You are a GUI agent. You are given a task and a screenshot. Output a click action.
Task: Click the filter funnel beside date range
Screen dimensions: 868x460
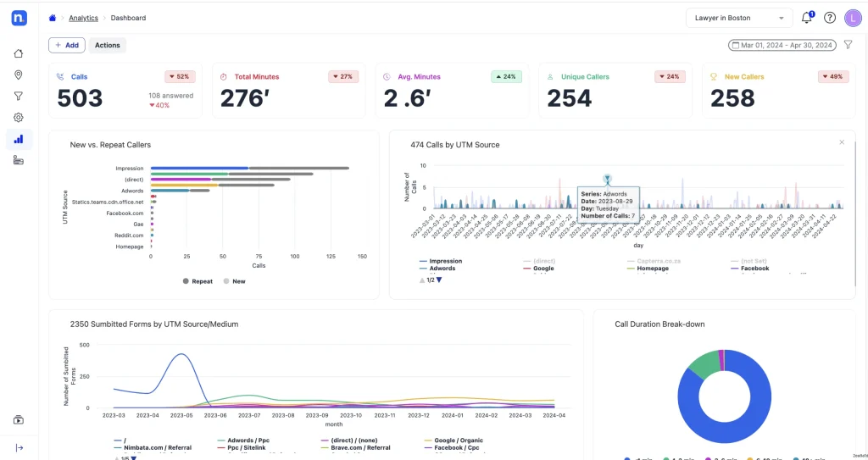coord(848,45)
